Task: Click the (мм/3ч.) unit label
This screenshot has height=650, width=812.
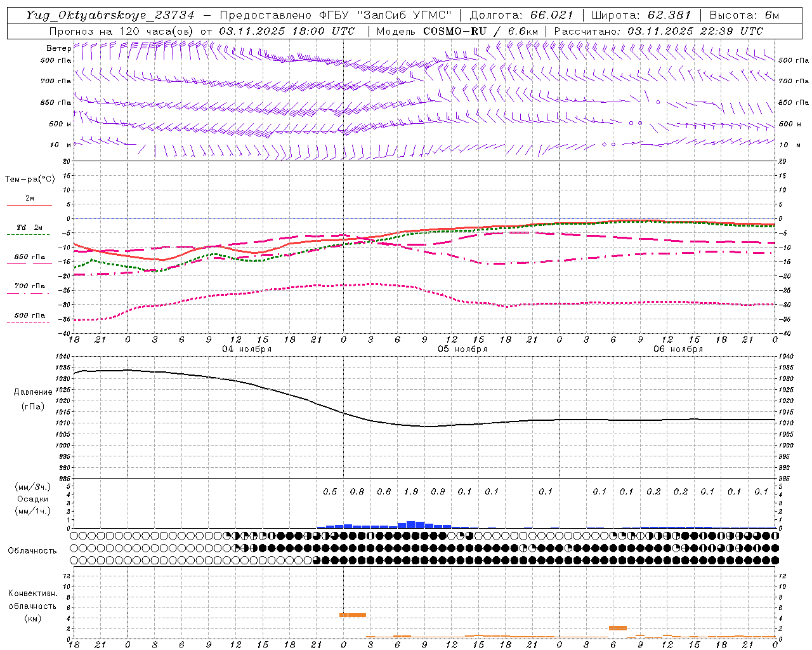Action: coord(33,487)
